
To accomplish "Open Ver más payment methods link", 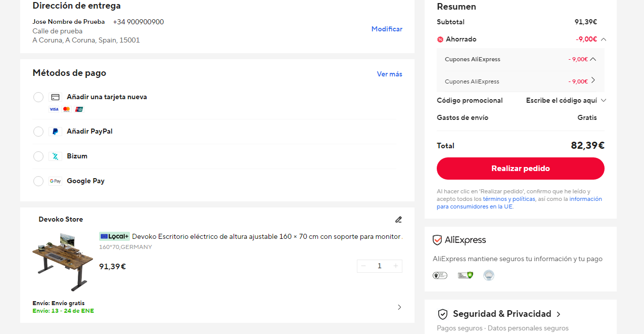I will click(389, 74).
